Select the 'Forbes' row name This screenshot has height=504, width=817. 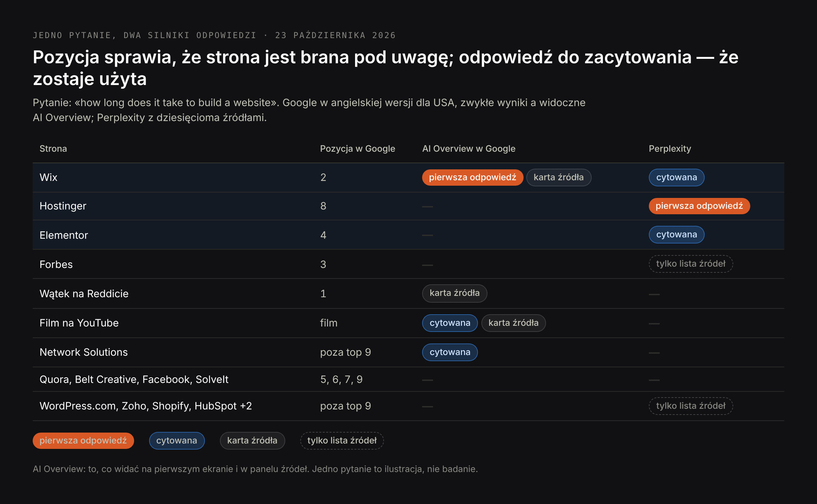coord(56,264)
